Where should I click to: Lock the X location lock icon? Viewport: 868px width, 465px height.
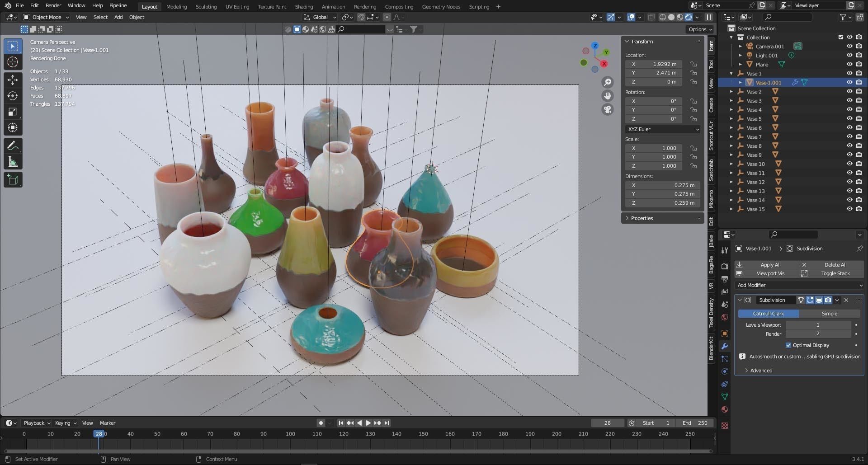coord(693,64)
